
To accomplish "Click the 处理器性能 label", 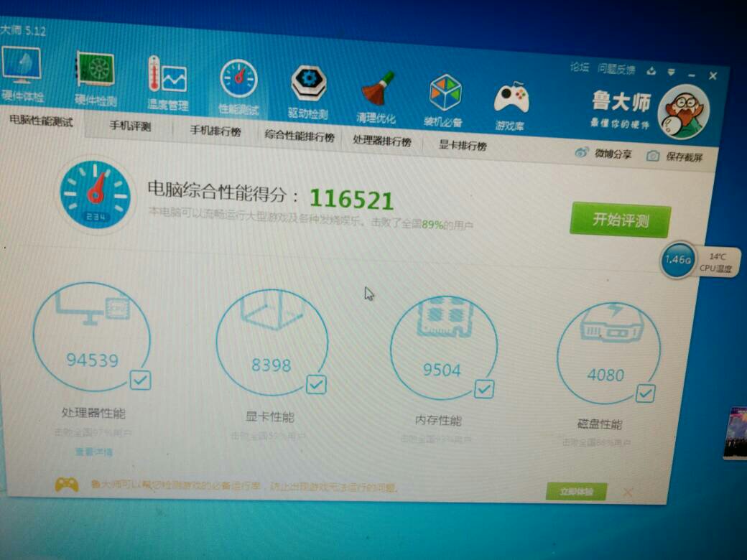I will 93,413.
